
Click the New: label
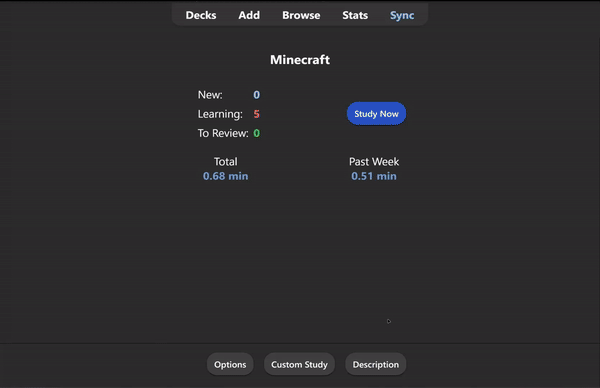210,95
